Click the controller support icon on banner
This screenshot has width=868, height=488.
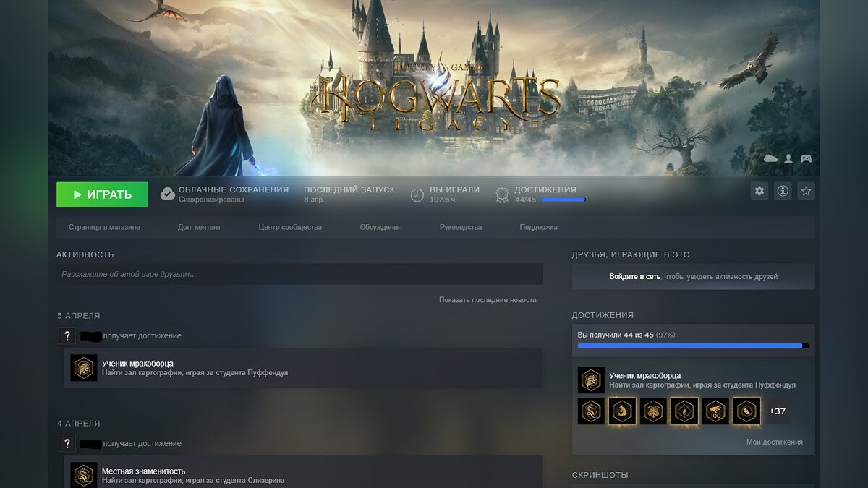pyautogui.click(x=805, y=158)
